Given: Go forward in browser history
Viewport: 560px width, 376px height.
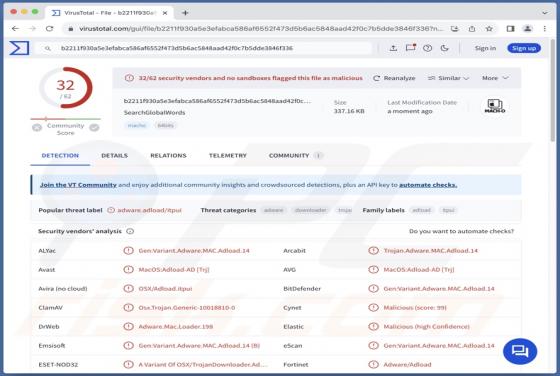Looking at the screenshot, I should pyautogui.click(x=32, y=29).
